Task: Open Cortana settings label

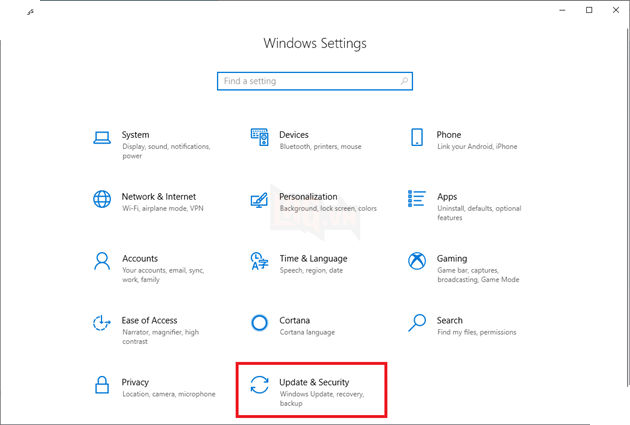Action: 295,321
